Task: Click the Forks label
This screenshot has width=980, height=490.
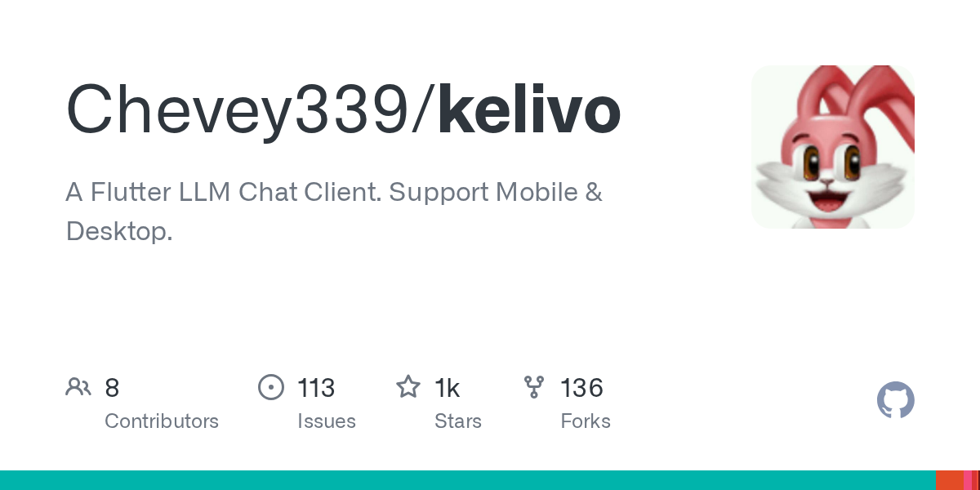Action: (x=586, y=421)
